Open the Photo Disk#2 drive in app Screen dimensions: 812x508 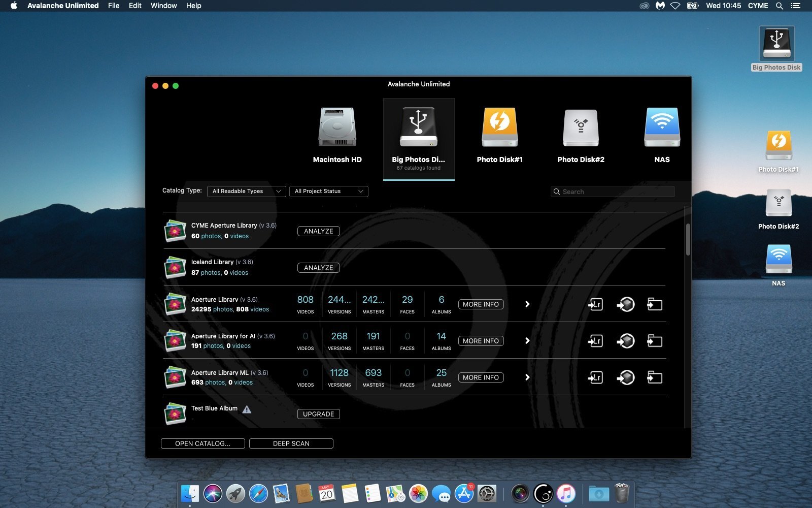click(x=581, y=127)
